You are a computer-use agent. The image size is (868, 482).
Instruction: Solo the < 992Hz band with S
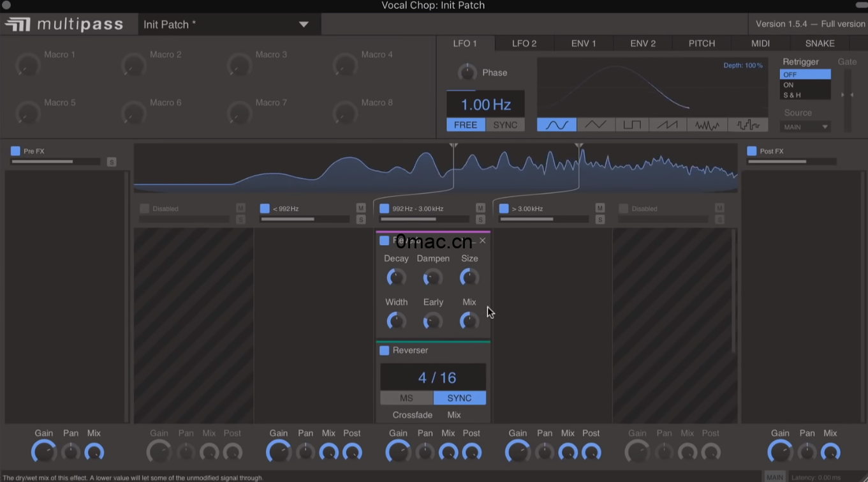[x=361, y=220]
